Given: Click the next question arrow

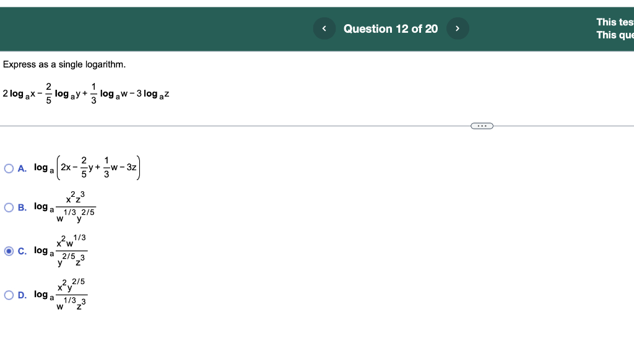Looking at the screenshot, I should coord(458,28).
